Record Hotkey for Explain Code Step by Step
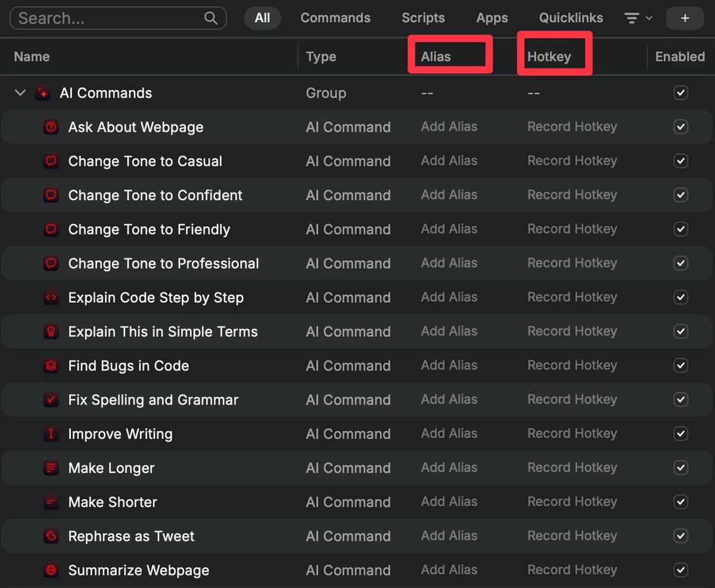Screen dimensions: 715x588 tap(572, 297)
